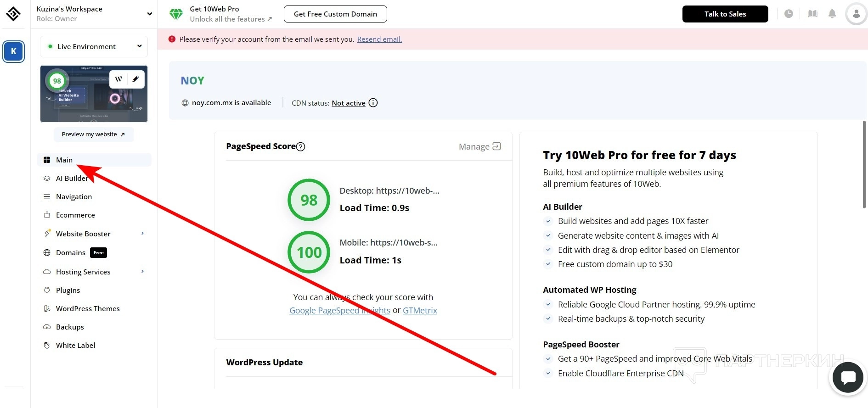Click the thumbnail's 98 score badge
The width and height of the screenshot is (868, 408).
56,81
